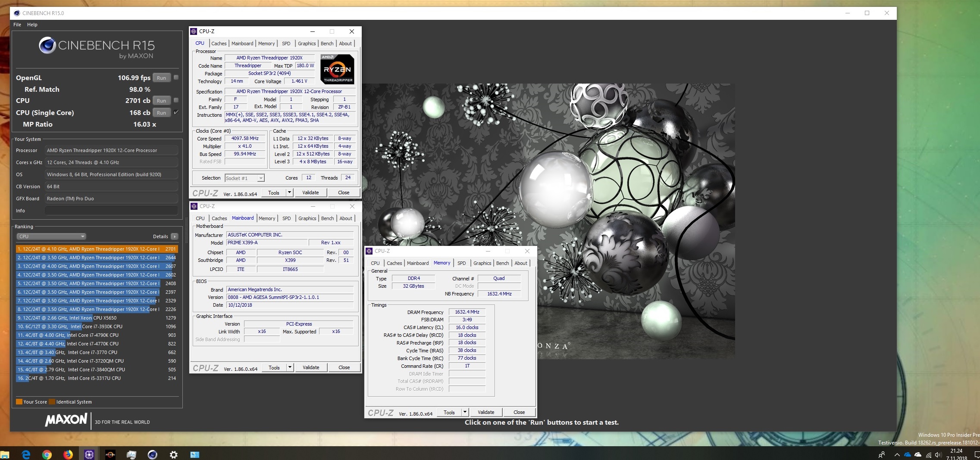Click the Core Speed 4097.58 MHz value
Screen dimensions: 980x460
click(x=245, y=138)
